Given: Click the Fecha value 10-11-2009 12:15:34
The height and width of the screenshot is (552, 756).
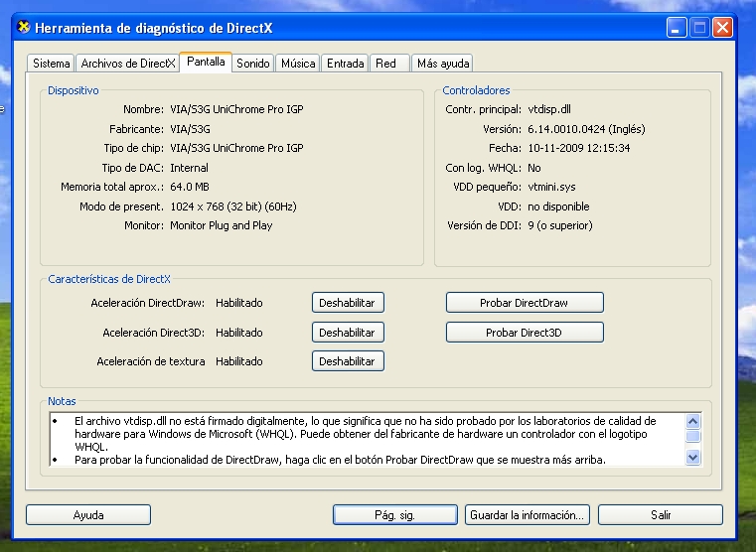Looking at the screenshot, I should tap(578, 148).
